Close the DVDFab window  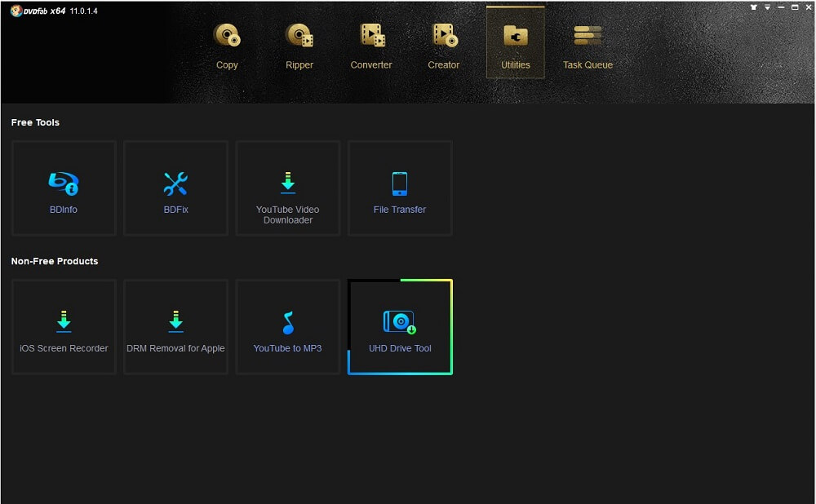[x=809, y=7]
